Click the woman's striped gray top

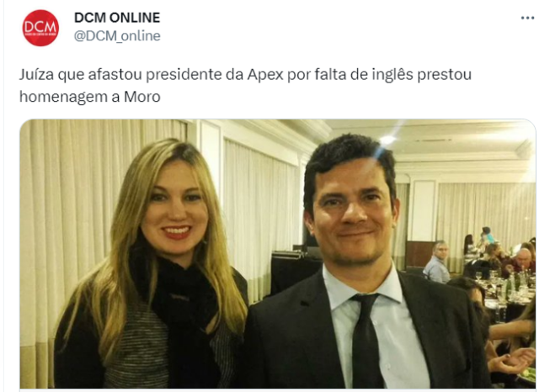[144, 350]
